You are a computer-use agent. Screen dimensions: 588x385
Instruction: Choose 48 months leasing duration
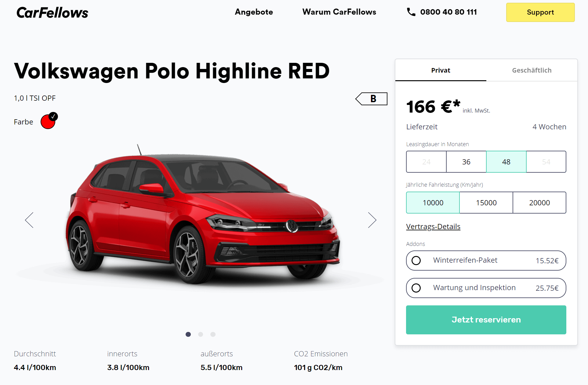coord(506,162)
